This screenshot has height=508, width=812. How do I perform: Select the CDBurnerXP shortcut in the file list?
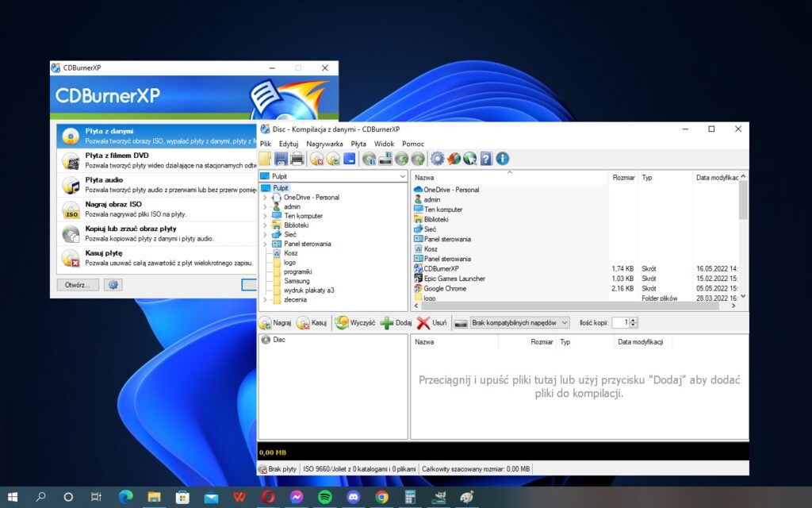pos(441,268)
